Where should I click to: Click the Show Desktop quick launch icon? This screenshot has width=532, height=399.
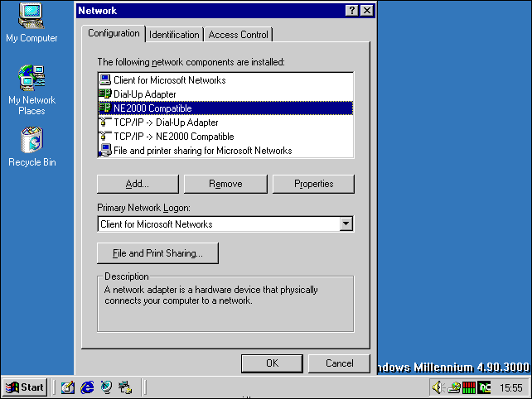pos(67,387)
